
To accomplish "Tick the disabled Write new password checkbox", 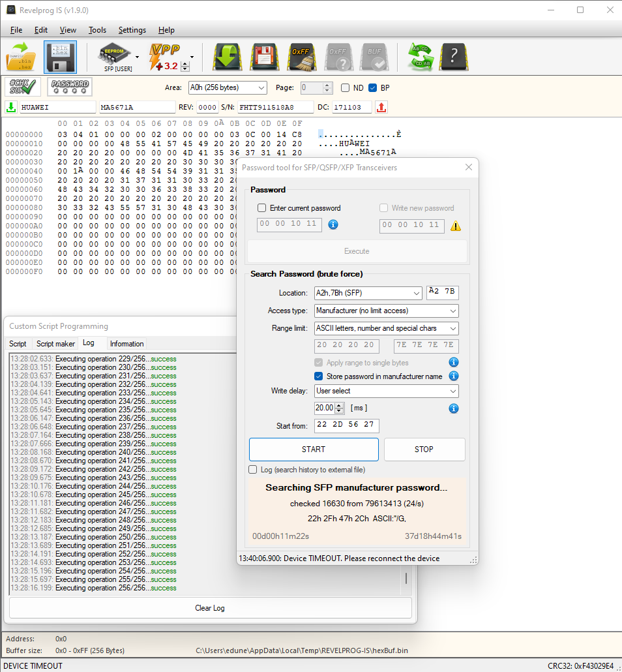I will point(384,208).
